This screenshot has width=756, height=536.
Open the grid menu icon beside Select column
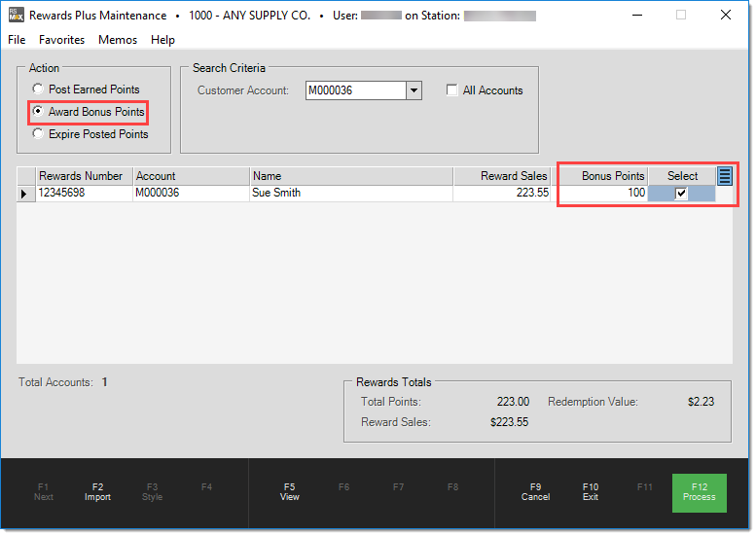click(x=724, y=176)
